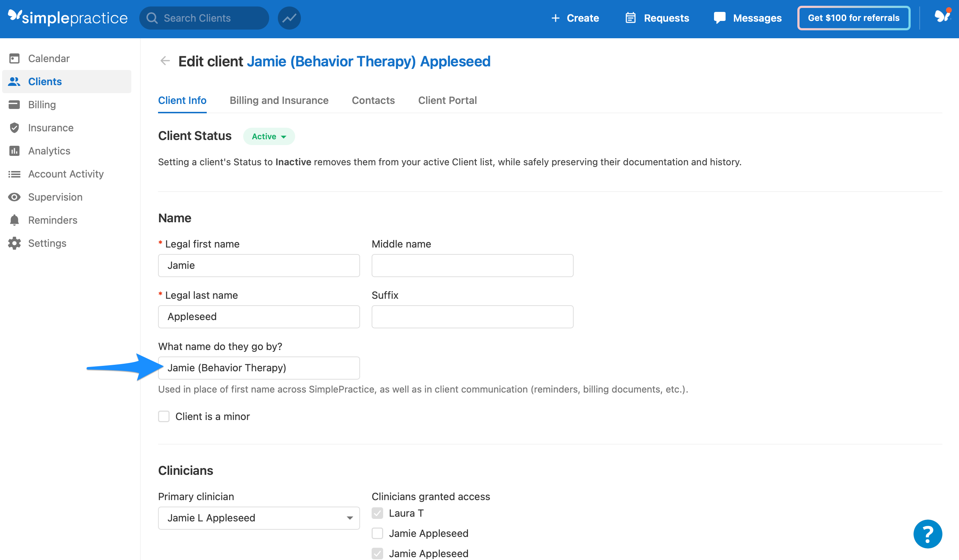Viewport: 959px width, 560px height.
Task: Click the Clients people icon
Action: 14,82
